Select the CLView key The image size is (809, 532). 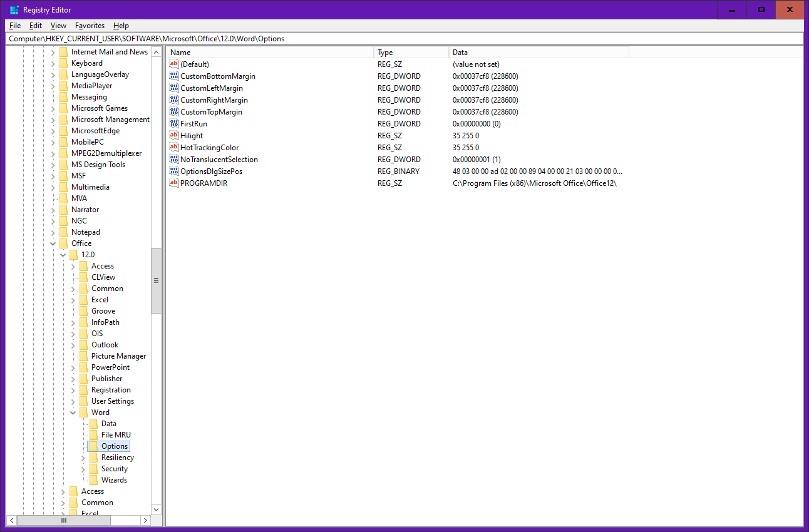[x=103, y=277]
